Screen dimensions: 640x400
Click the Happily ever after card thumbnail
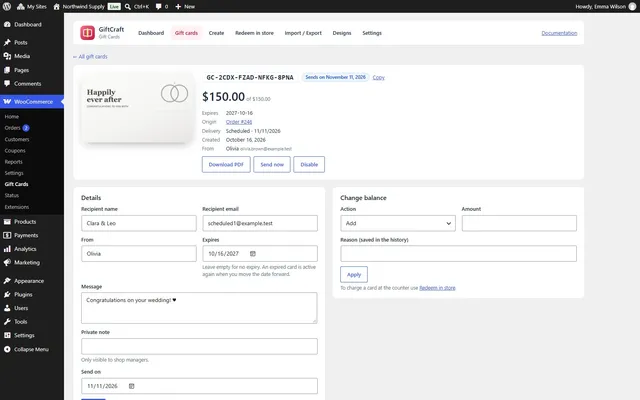[138, 109]
